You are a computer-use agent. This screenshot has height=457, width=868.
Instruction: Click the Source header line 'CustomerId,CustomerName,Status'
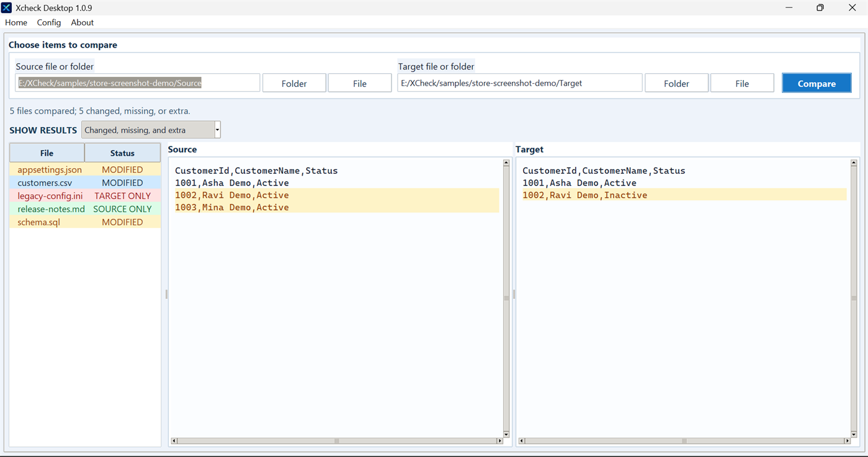[x=256, y=171]
